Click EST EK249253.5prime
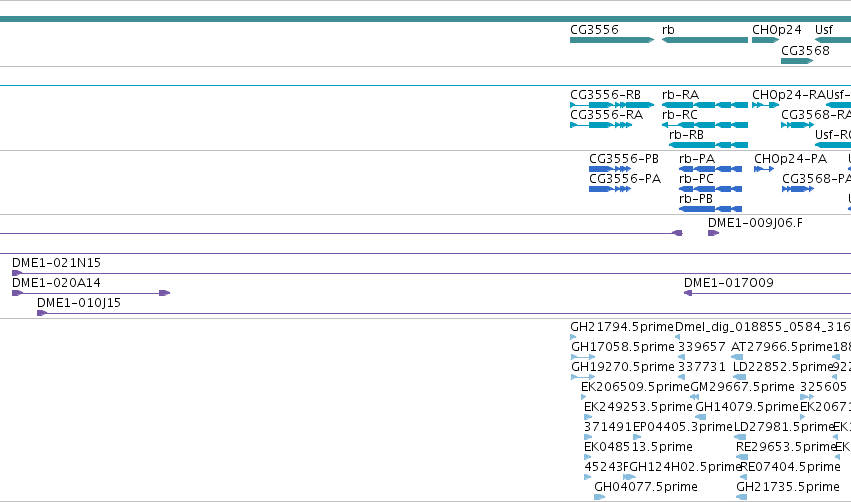851x502 pixels. click(x=588, y=417)
